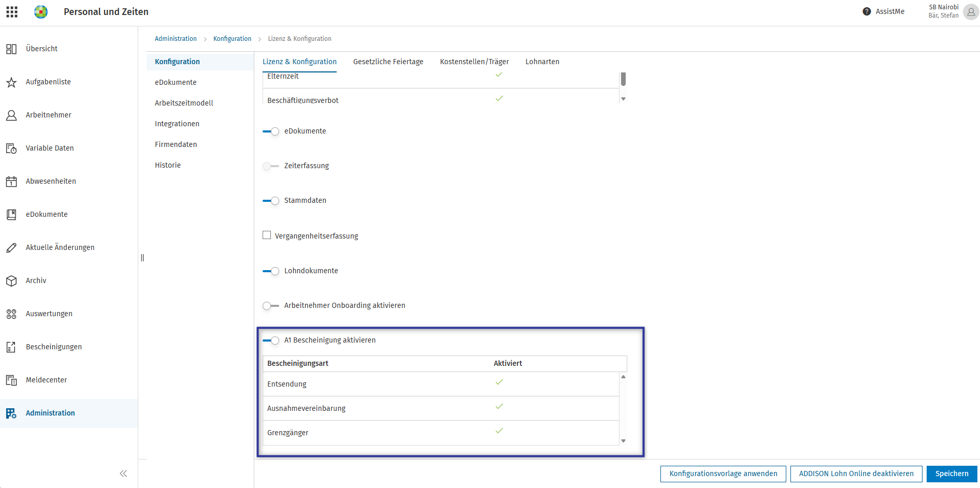Open the user profile avatar

(971, 11)
